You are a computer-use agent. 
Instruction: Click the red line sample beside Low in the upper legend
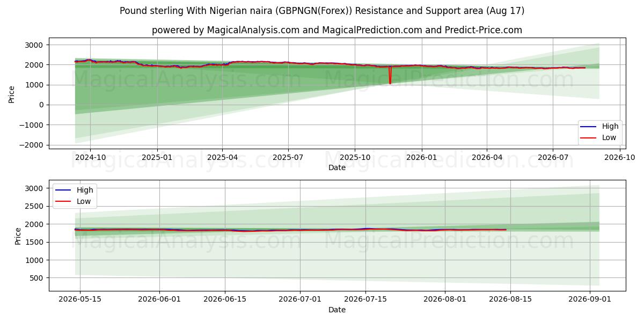click(589, 138)
